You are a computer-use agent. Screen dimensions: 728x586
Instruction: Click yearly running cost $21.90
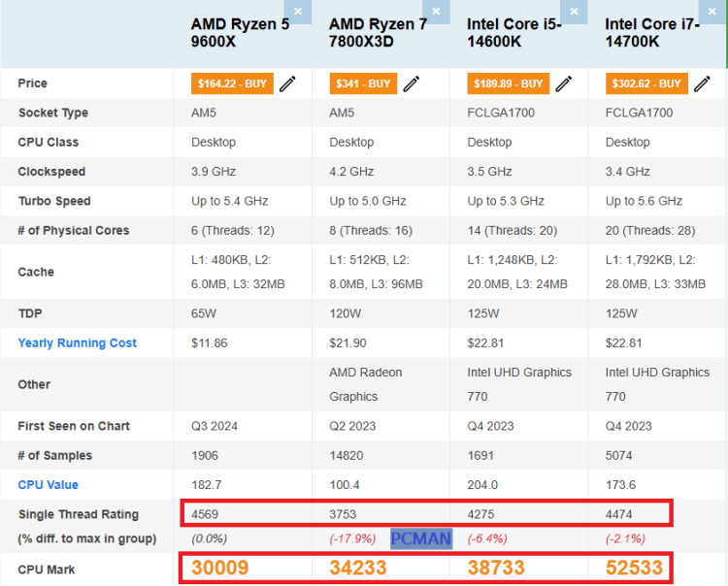[x=347, y=342]
